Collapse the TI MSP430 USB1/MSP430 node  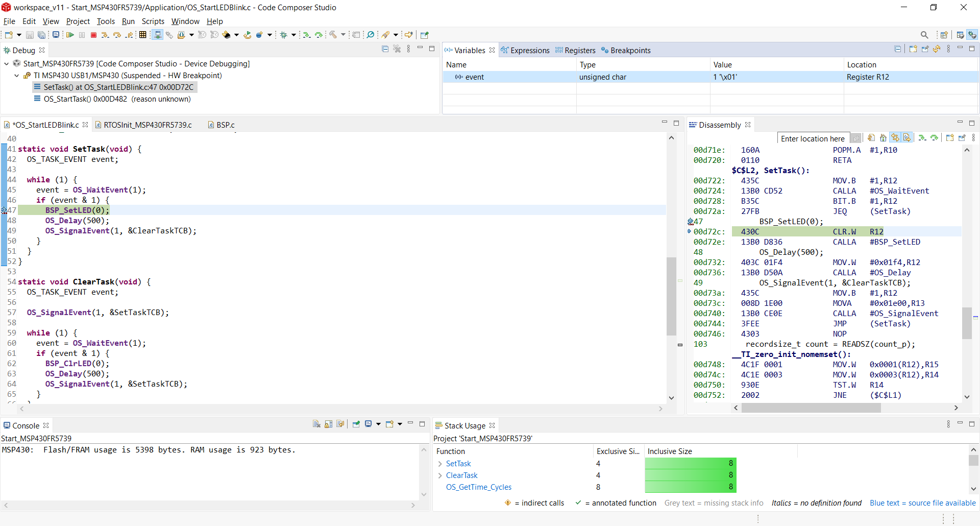coord(17,76)
